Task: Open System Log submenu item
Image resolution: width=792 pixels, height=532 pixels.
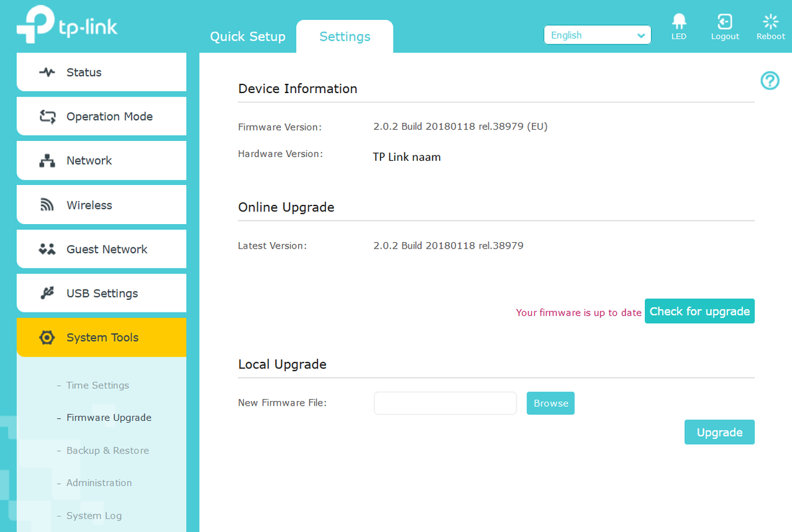Action: 94,515
